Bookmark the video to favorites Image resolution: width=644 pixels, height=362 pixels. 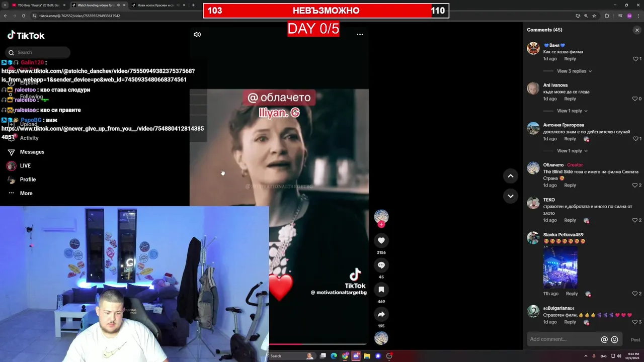(381, 290)
